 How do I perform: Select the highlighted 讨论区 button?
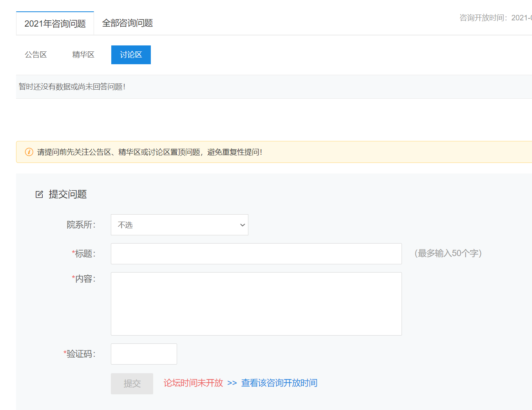tap(131, 55)
